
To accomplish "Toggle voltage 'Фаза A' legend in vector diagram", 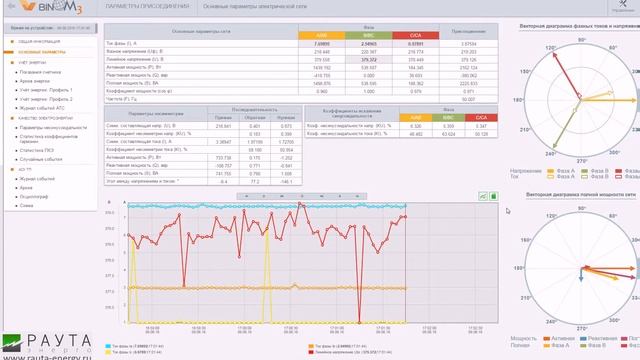I will [561, 171].
